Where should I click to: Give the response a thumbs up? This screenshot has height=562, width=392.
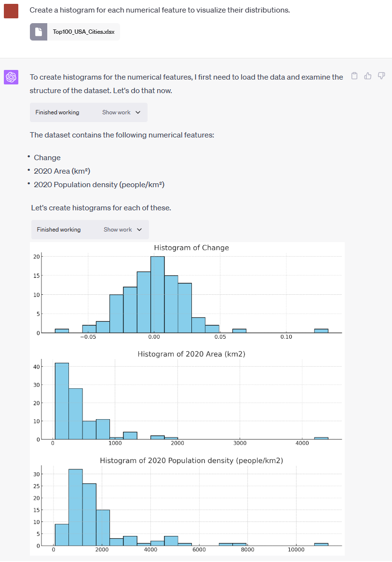click(368, 76)
